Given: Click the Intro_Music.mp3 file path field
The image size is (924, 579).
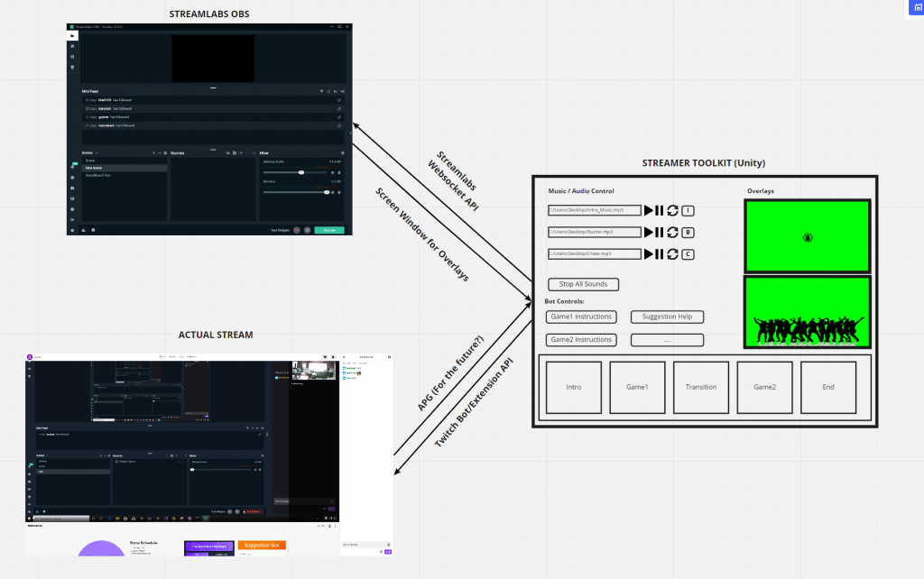Looking at the screenshot, I should 594,210.
